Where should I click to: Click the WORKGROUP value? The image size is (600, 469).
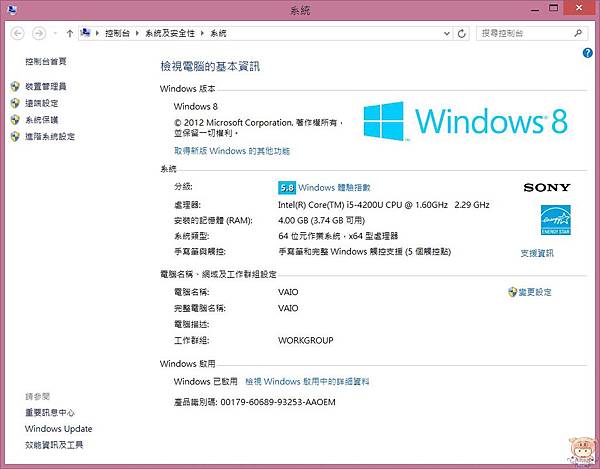[306, 340]
